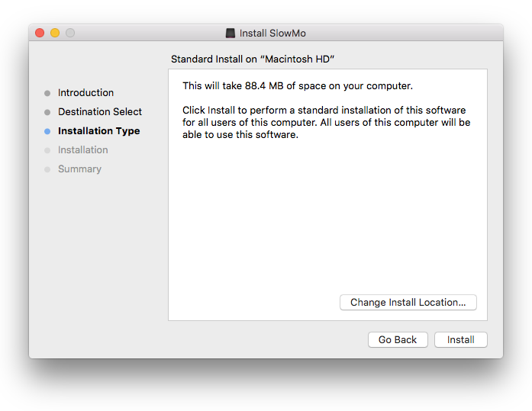Viewport: 532px width, 411px height.
Task: Select the Introduction step in sidebar
Action: [85, 92]
